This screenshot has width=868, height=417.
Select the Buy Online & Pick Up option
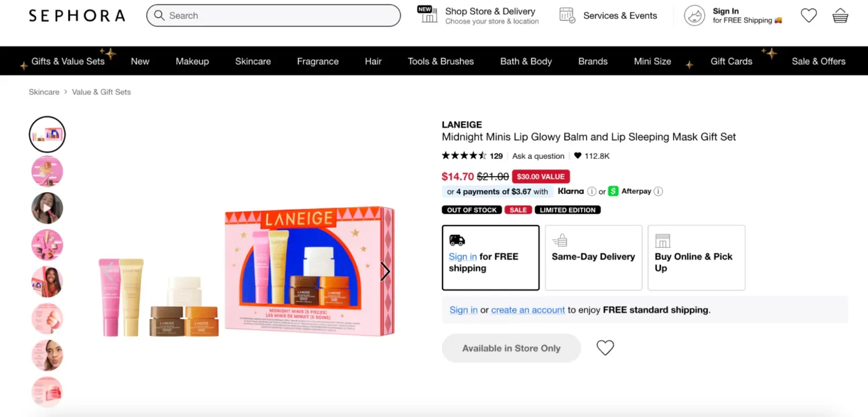(696, 257)
